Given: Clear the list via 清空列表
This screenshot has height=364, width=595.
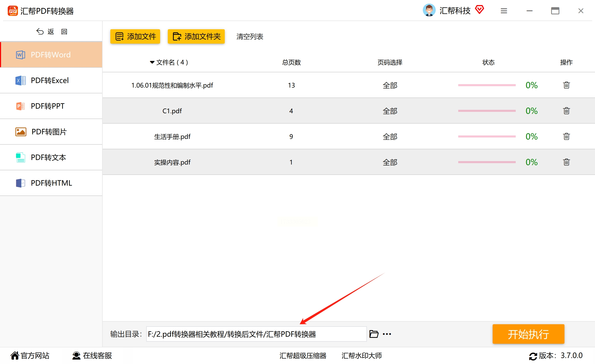Looking at the screenshot, I should [249, 36].
